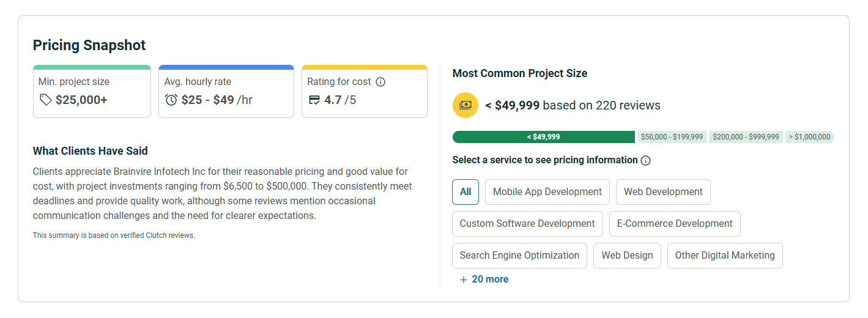Click the green < $49,999 bar segment

pos(543,137)
